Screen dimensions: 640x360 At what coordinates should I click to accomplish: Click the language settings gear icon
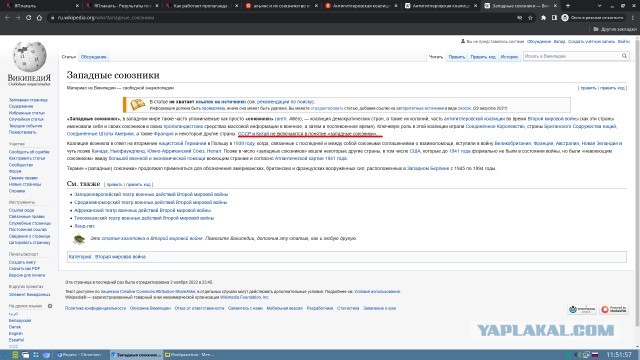pyautogui.click(x=50, y=306)
